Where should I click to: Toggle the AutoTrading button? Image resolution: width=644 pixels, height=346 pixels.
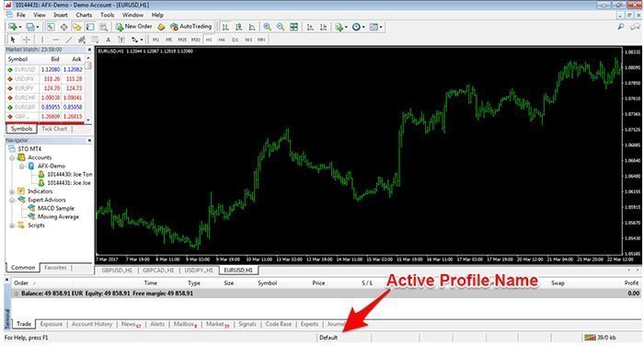coord(190,27)
